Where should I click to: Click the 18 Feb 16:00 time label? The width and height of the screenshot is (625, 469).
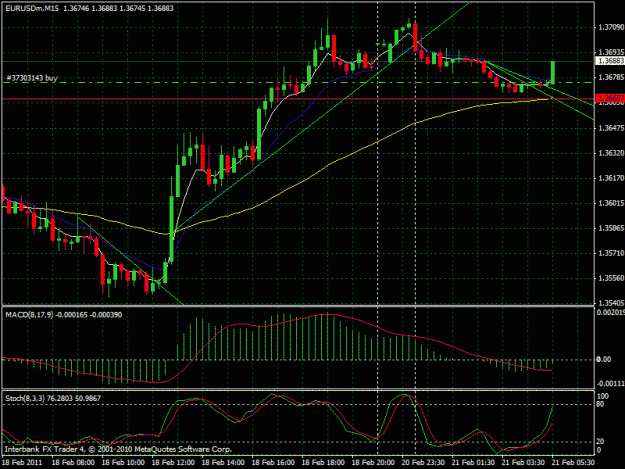(x=273, y=462)
